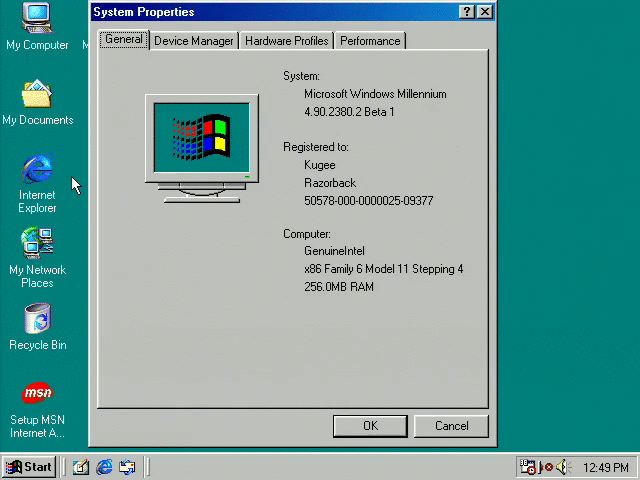The width and height of the screenshot is (640, 480).
Task: Click the 'Microsoft Windows Millennium' text
Action: (375, 94)
